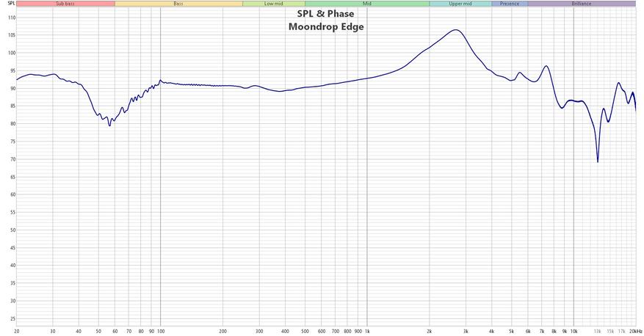Click the Presence band label
The height and width of the screenshot is (336, 644).
[510, 4]
